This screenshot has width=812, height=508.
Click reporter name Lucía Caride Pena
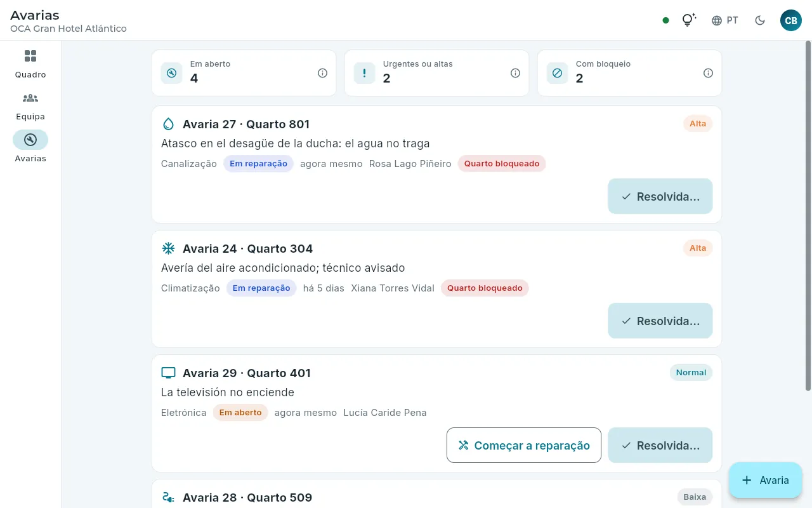pos(385,413)
